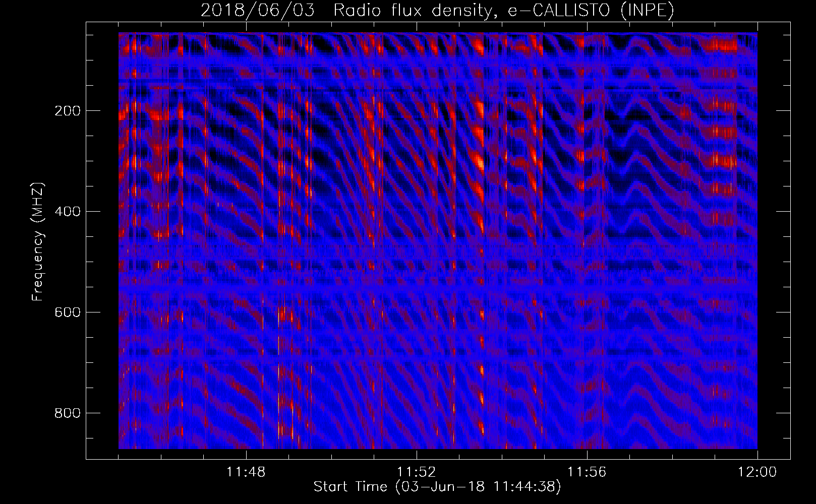The width and height of the screenshot is (816, 504).
Task: Select the 400 frequency tick label
Action: click(x=67, y=212)
